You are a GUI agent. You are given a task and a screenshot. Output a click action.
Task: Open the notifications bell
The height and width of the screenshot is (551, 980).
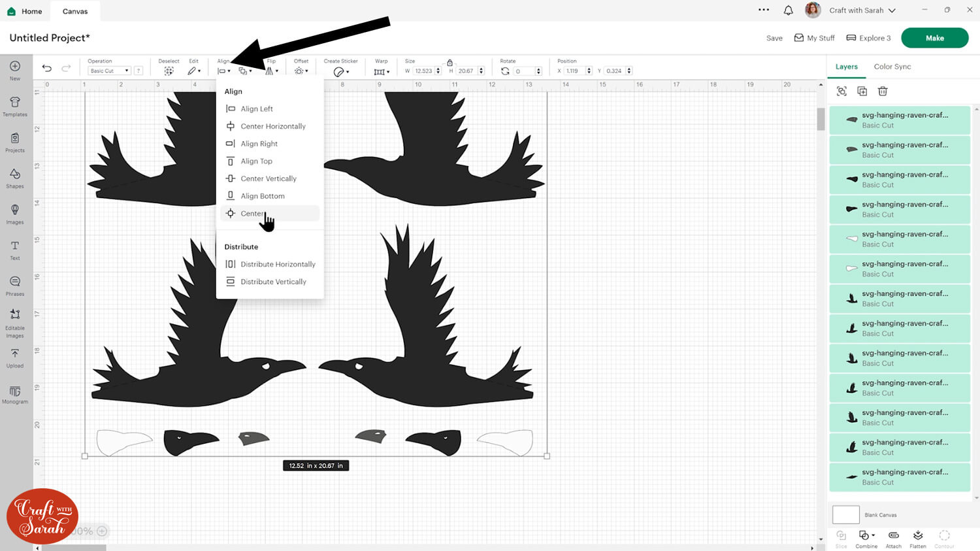pos(789,10)
